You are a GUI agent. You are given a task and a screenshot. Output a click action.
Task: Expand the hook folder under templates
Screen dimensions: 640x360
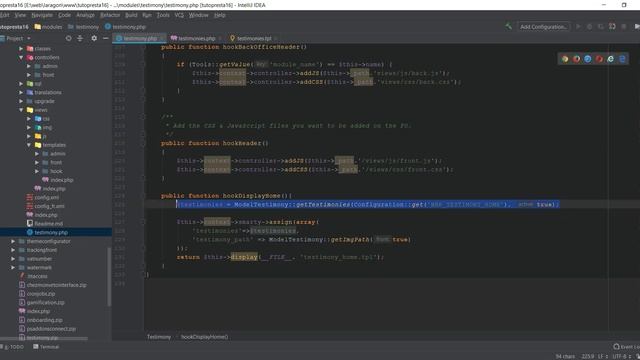click(x=37, y=171)
